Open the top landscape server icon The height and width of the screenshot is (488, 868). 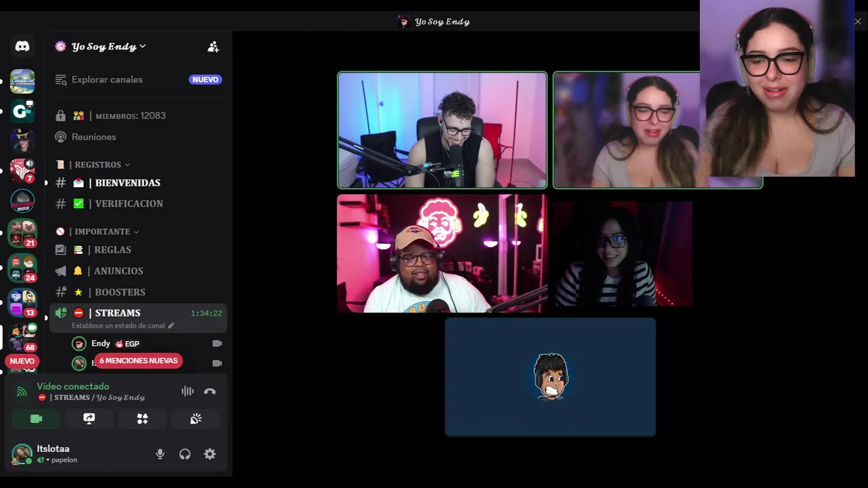[x=22, y=81]
